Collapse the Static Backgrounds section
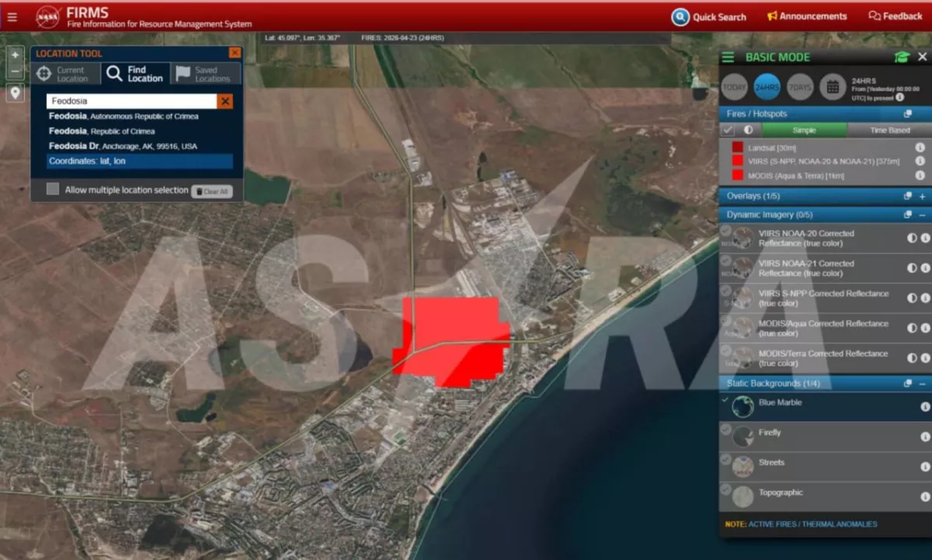932x560 pixels. pyautogui.click(x=922, y=384)
